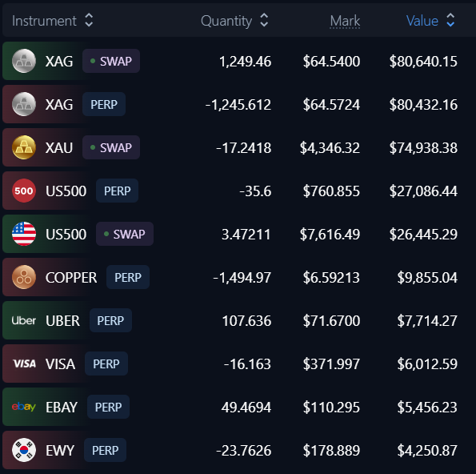Select the VISA instrument name
The image size is (476, 474).
tap(61, 364)
